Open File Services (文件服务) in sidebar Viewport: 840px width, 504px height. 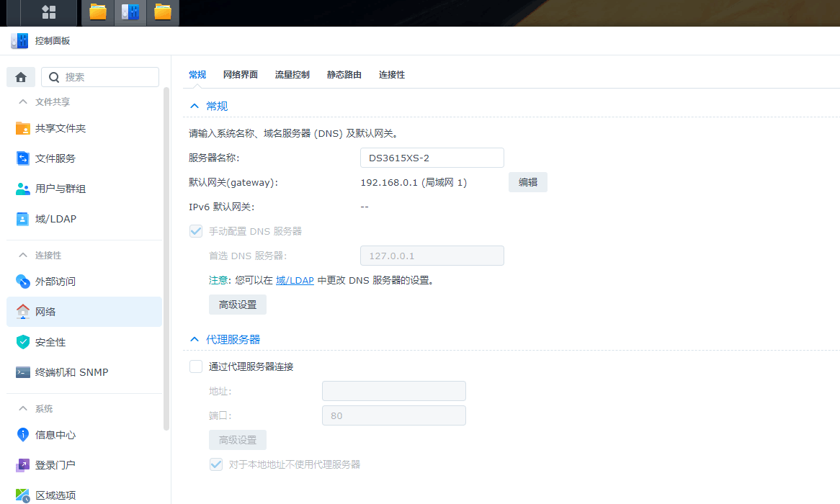tap(55, 158)
